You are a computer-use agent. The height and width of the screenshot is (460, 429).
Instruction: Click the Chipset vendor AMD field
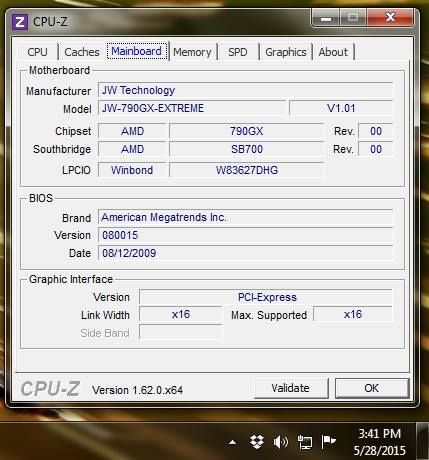[132, 131]
